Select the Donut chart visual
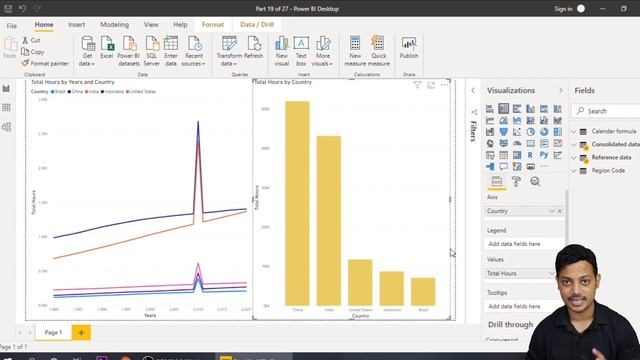 (544, 132)
